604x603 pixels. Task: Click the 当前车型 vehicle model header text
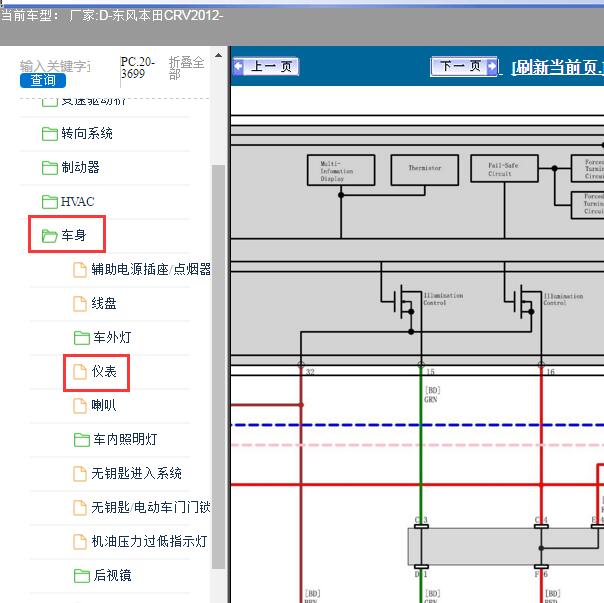pyautogui.click(x=112, y=15)
